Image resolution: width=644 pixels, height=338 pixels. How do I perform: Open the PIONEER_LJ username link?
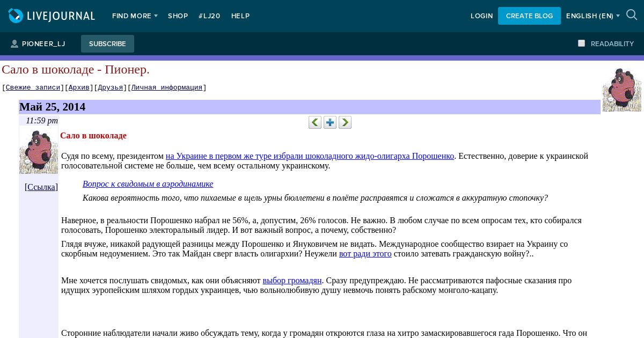coord(43,44)
